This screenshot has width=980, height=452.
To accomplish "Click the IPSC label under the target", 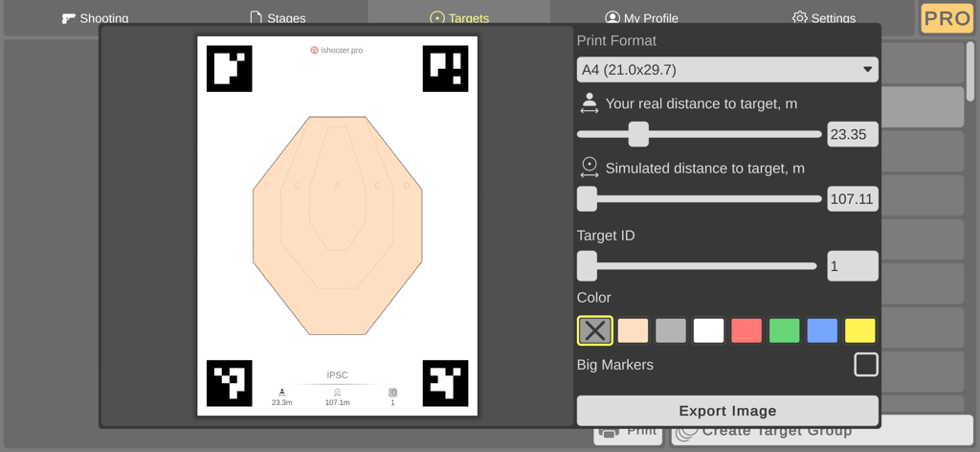I will tap(338, 375).
